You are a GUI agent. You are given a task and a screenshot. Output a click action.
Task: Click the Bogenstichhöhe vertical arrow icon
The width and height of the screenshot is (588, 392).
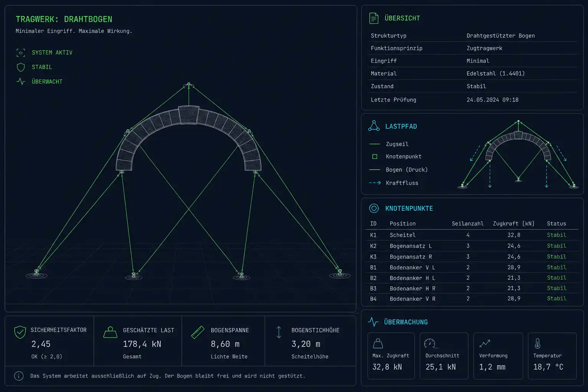(279, 332)
